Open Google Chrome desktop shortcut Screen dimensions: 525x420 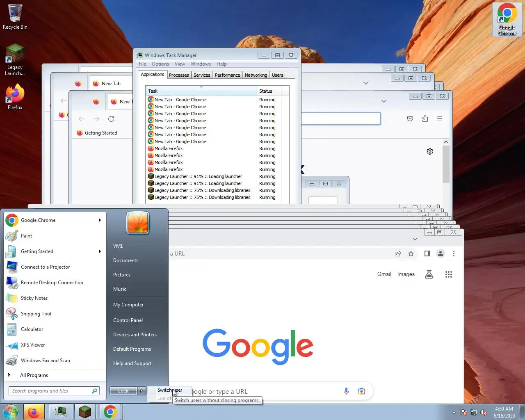[507, 19]
